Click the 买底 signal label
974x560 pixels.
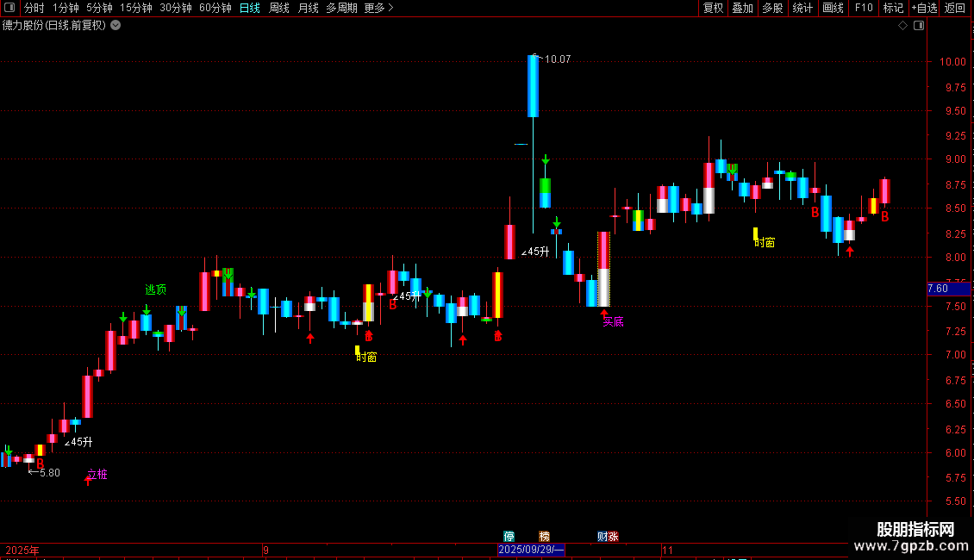[x=613, y=321]
